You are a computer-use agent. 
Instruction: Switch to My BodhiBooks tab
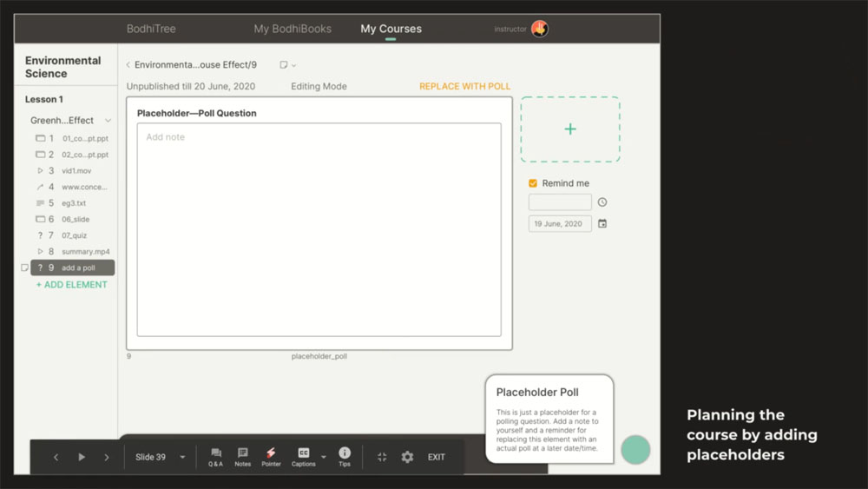point(293,29)
